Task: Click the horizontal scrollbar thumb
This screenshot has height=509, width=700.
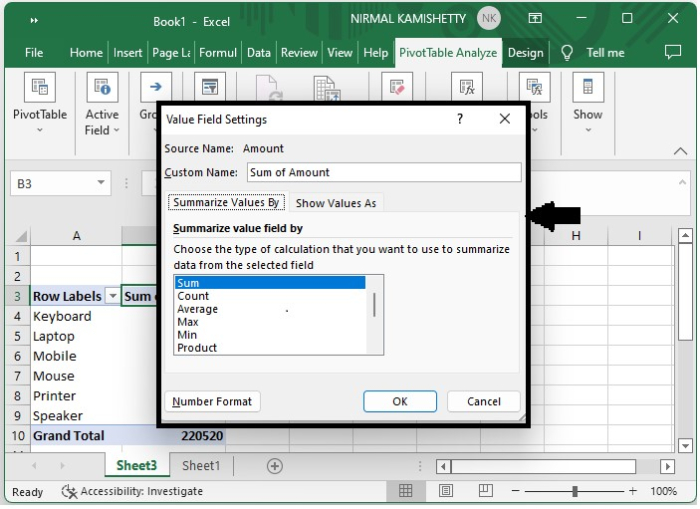Action: pyautogui.click(x=543, y=467)
